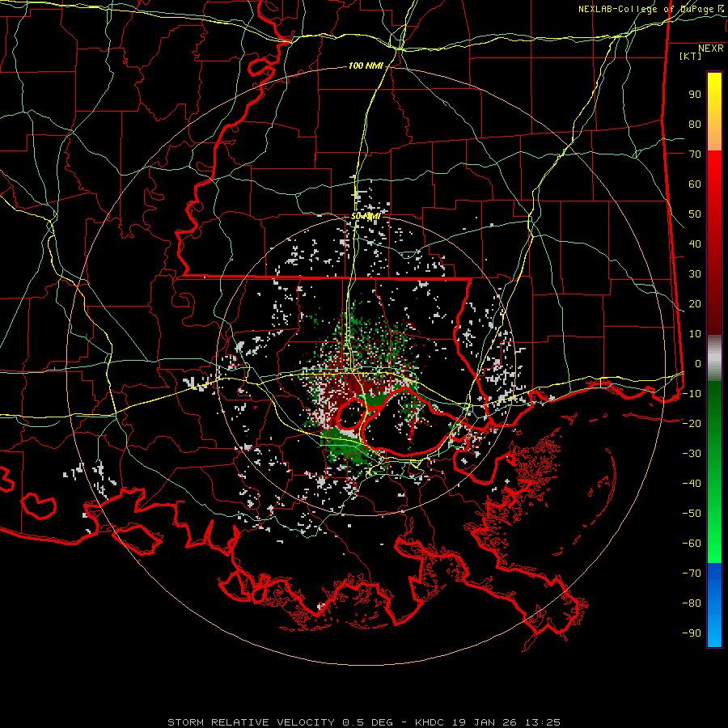Click the blue segment of the color bar

[x=714, y=605]
